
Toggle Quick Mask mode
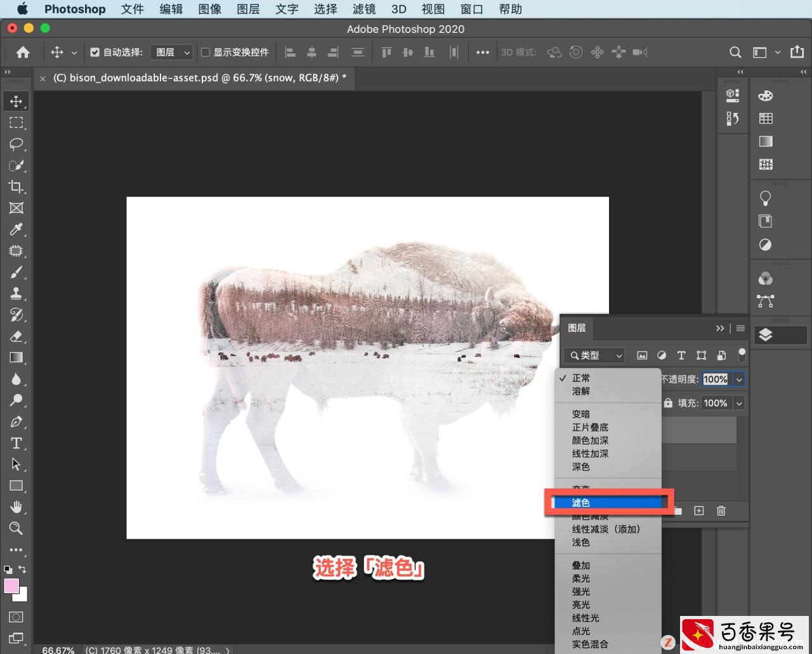click(16, 617)
